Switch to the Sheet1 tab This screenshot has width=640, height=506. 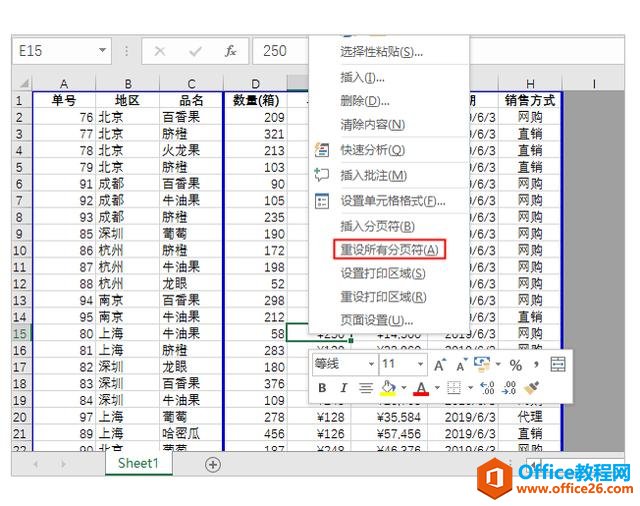pyautogui.click(x=138, y=464)
